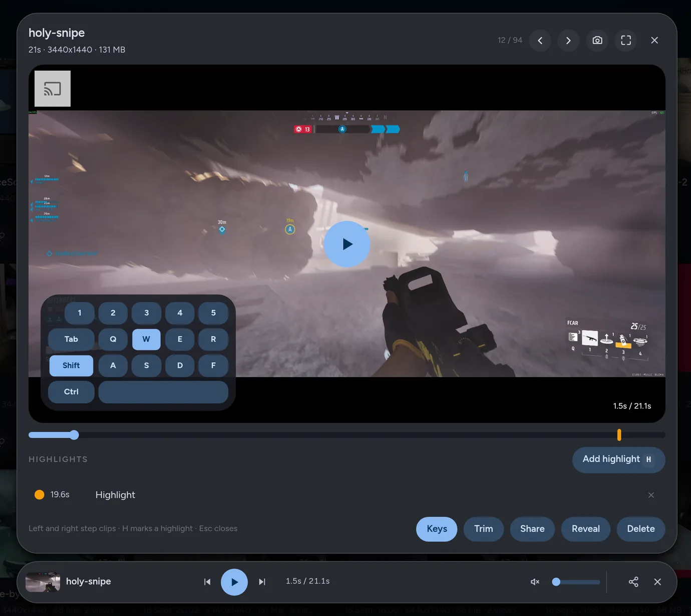This screenshot has width=691, height=616.
Task: Click the Tab key on the key overlay
Action: 71,339
